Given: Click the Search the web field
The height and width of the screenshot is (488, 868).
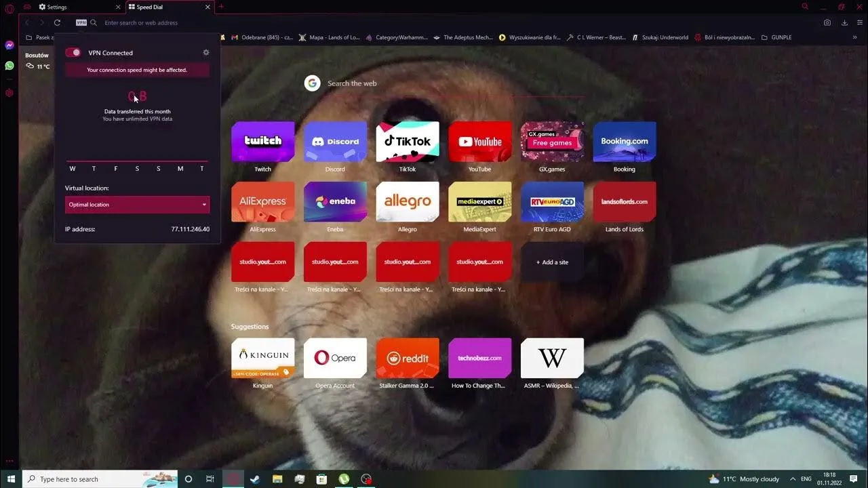Looking at the screenshot, I should pyautogui.click(x=373, y=83).
